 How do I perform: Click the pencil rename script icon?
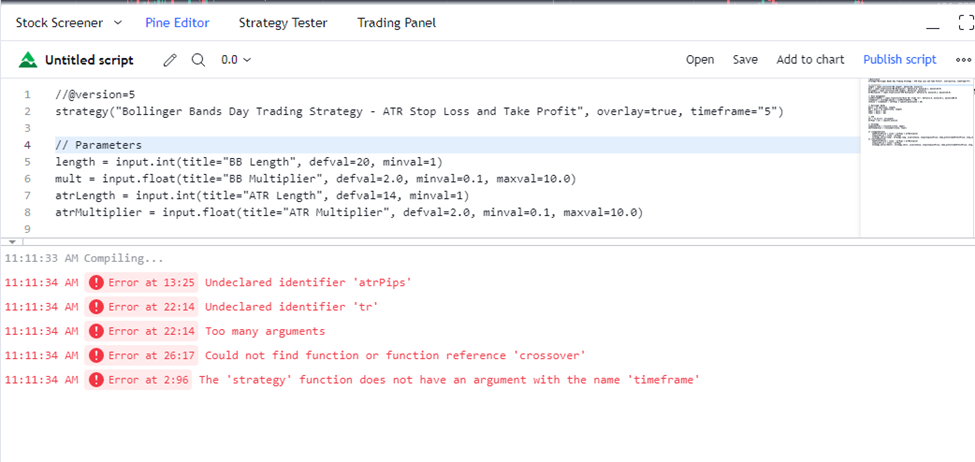pos(170,60)
